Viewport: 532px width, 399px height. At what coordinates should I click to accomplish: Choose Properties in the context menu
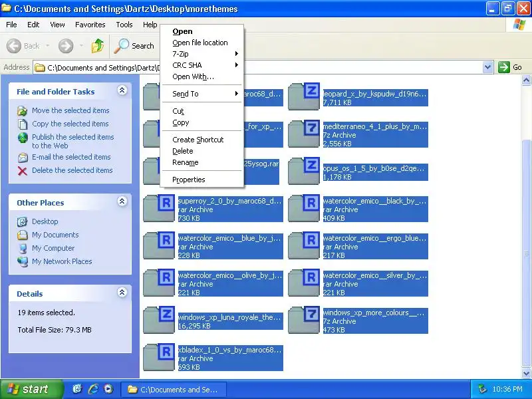(202, 180)
